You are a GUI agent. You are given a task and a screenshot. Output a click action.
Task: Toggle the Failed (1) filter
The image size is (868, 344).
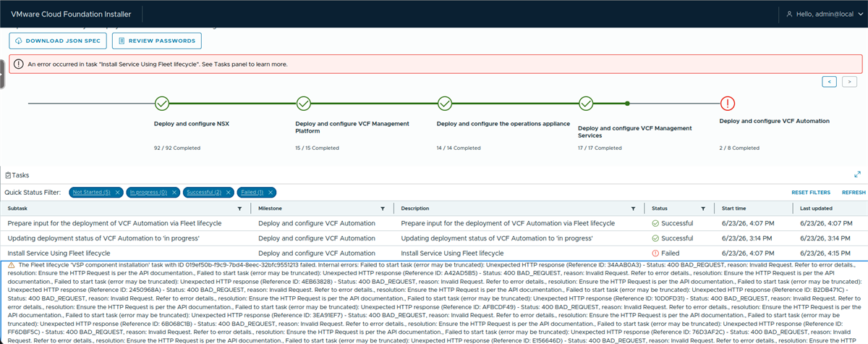pos(253,192)
